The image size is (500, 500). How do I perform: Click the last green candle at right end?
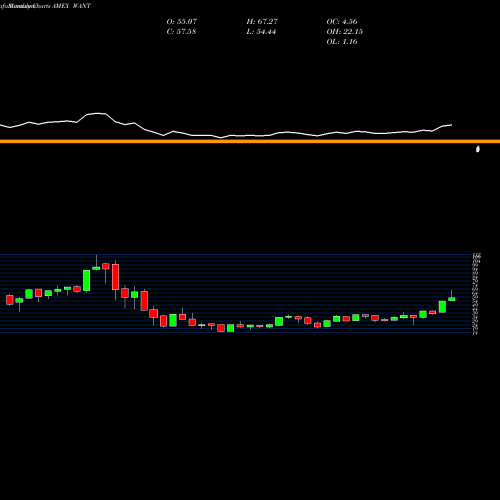coord(452,299)
